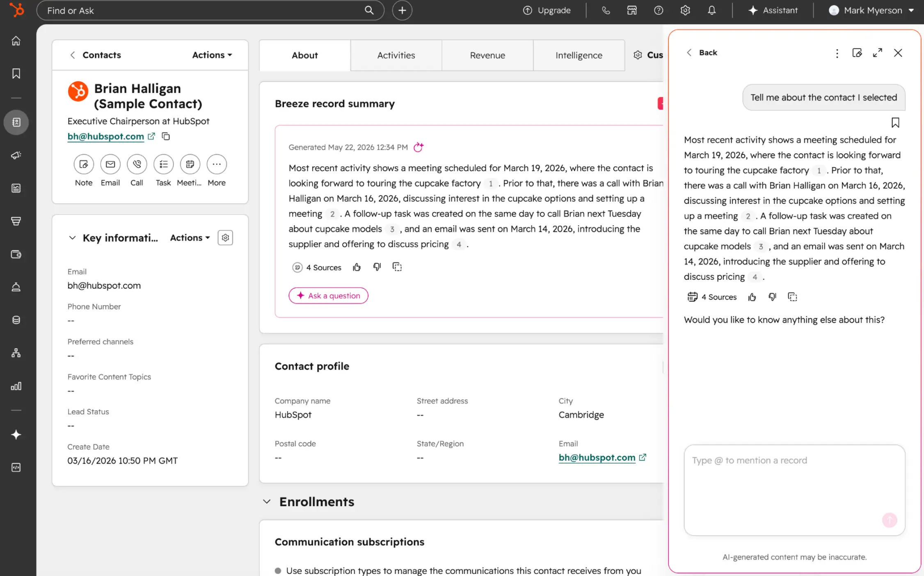The image size is (924, 576).
Task: Copy the Breeze record summary text
Action: click(397, 267)
